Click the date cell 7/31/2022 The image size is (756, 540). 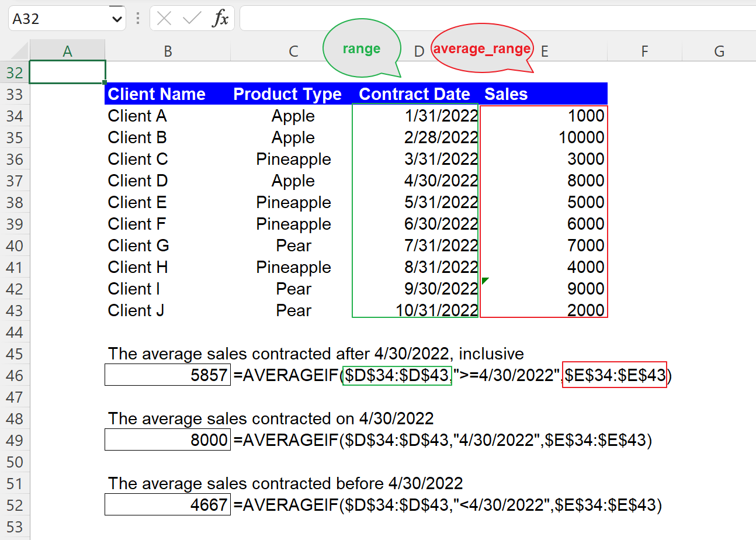pos(418,245)
